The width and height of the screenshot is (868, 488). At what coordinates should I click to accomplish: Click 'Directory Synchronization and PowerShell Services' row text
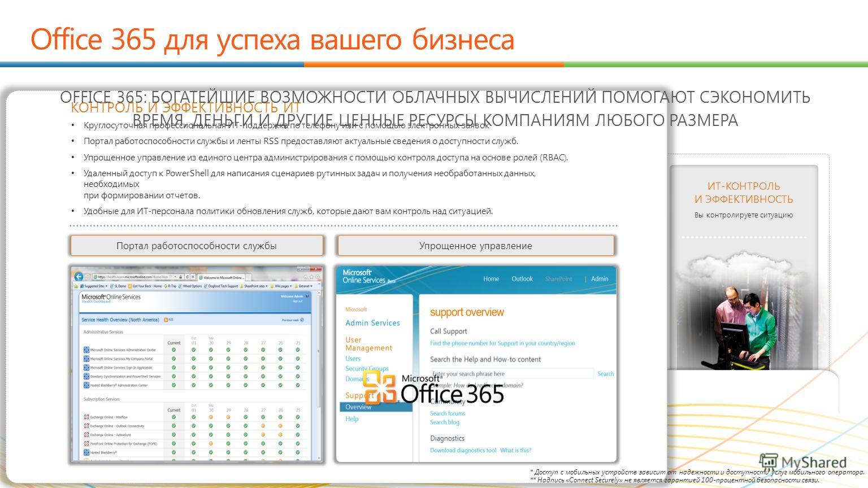tap(125, 377)
